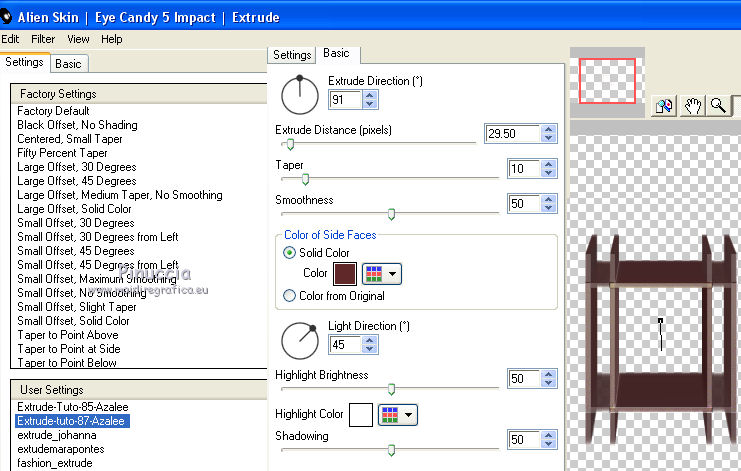Open the Filter menu
The height and width of the screenshot is (471, 741).
pyautogui.click(x=43, y=39)
